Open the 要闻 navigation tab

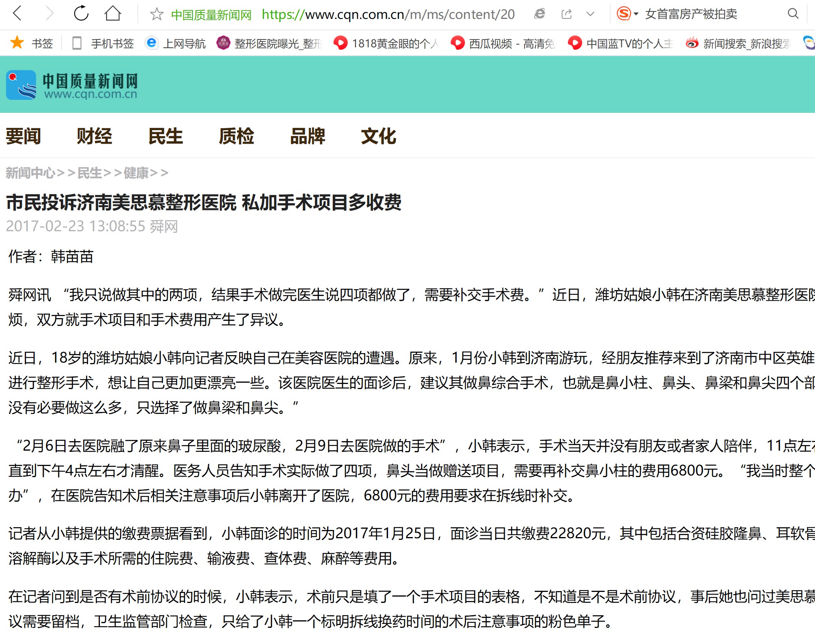click(23, 136)
